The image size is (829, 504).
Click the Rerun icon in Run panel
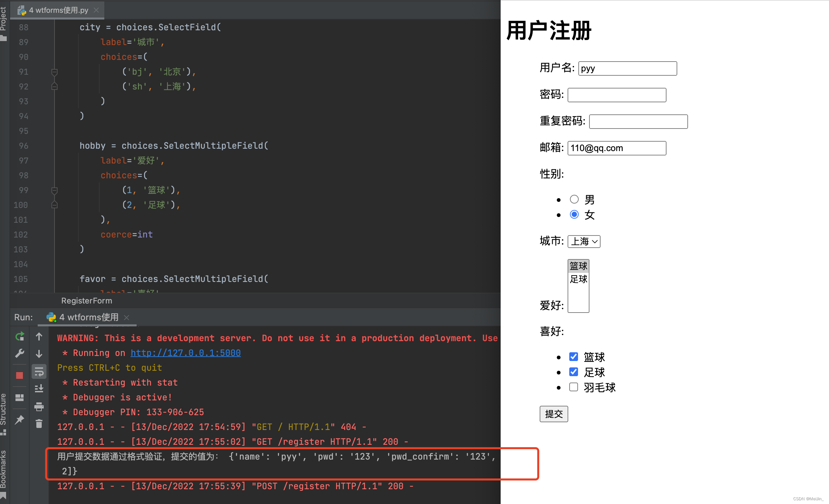20,336
